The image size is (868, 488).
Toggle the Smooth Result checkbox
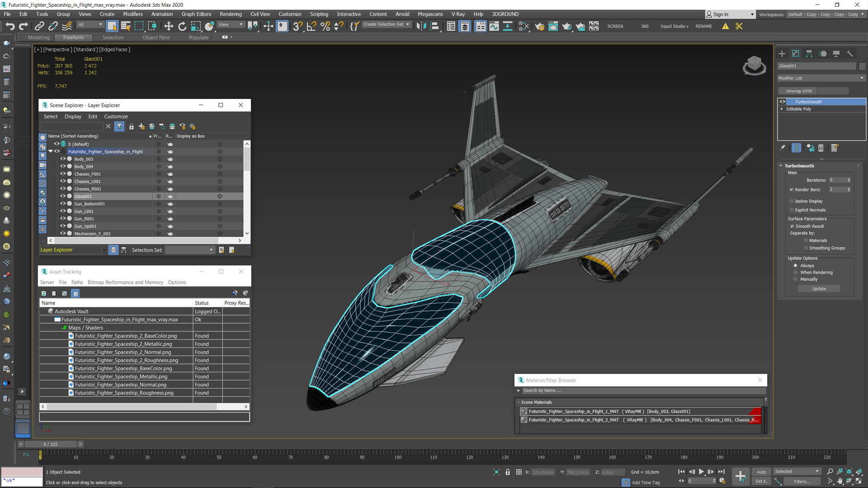792,226
